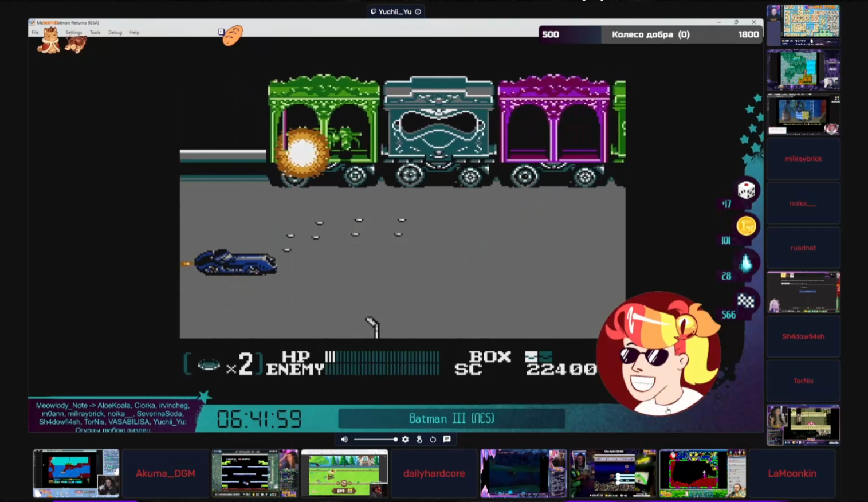Open the Tools menu in emulator
The width and height of the screenshot is (868, 502).
(95, 33)
